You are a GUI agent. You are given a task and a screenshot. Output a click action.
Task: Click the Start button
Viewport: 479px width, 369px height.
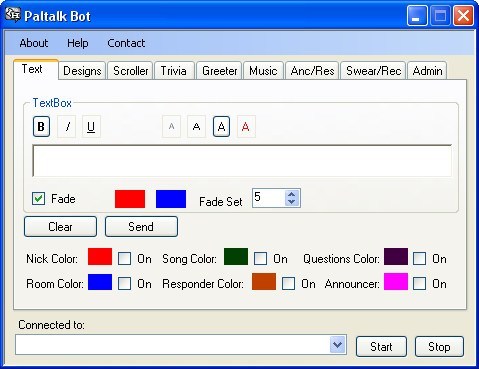click(381, 347)
